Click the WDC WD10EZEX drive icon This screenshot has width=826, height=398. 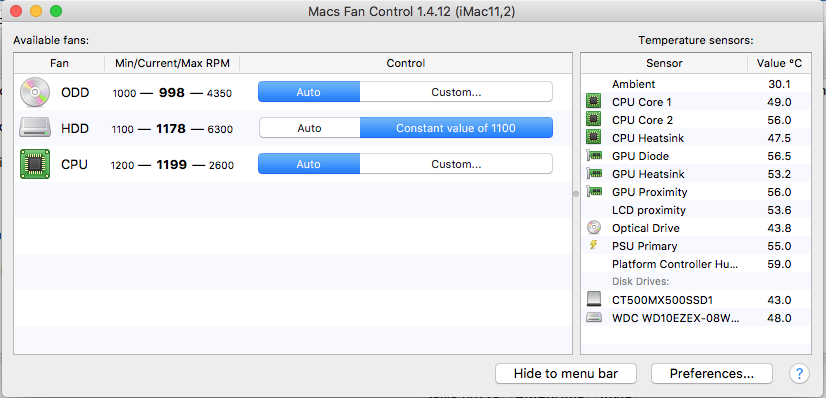click(594, 317)
